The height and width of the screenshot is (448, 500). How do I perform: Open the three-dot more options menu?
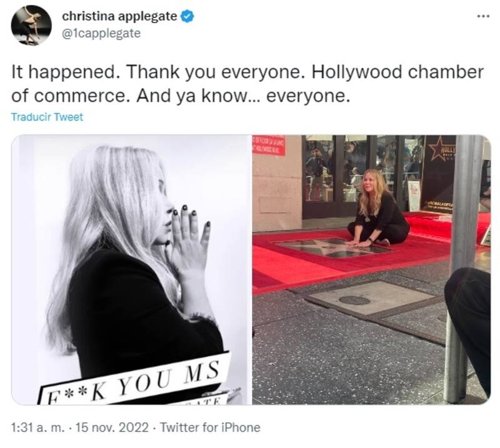[x=483, y=16]
